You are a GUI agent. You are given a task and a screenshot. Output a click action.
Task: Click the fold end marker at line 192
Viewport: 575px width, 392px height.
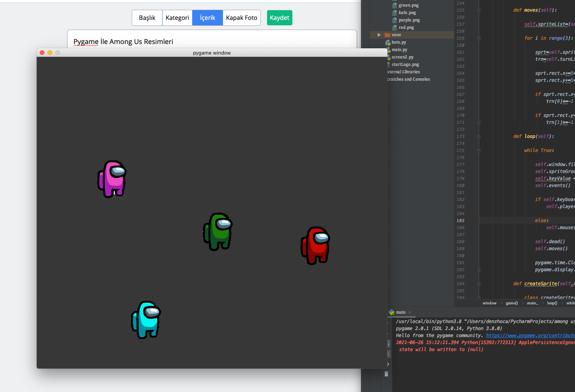click(x=479, y=270)
